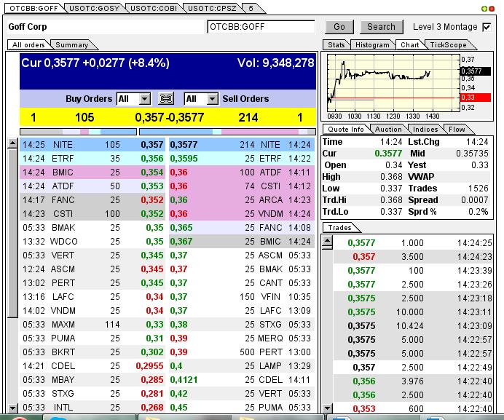Open the Chart tab
This screenshot has width=504, height=420.
pos(410,44)
